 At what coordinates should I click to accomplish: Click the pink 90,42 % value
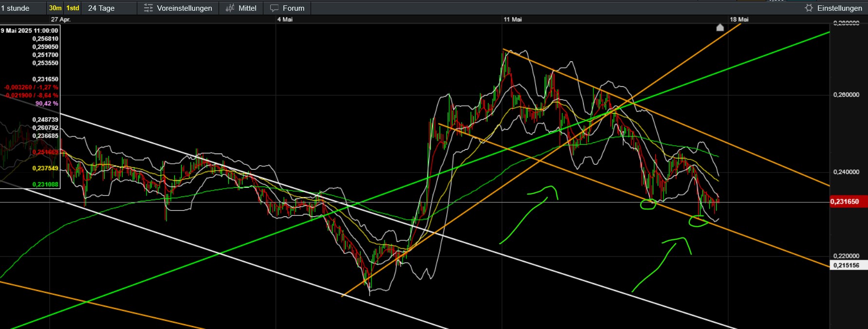pyautogui.click(x=47, y=103)
